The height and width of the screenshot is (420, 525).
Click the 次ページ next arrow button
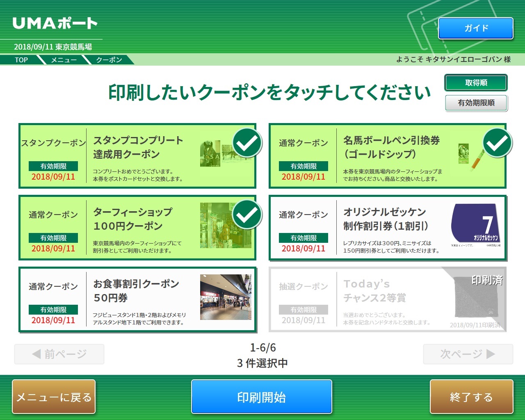tap(468, 354)
